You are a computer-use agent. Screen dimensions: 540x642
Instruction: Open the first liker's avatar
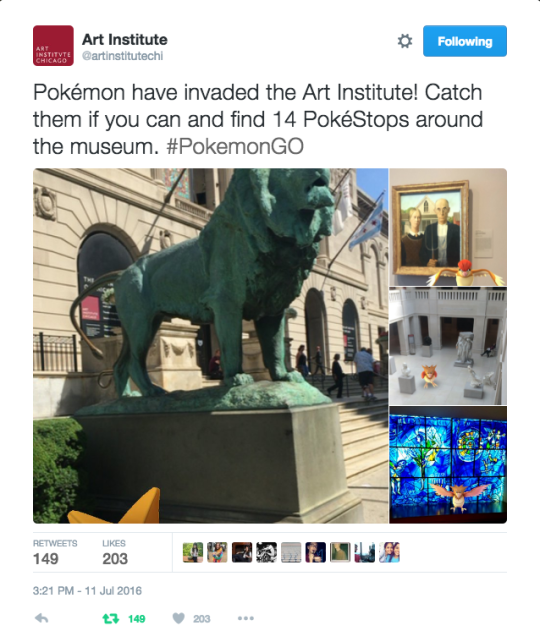[x=193, y=552]
